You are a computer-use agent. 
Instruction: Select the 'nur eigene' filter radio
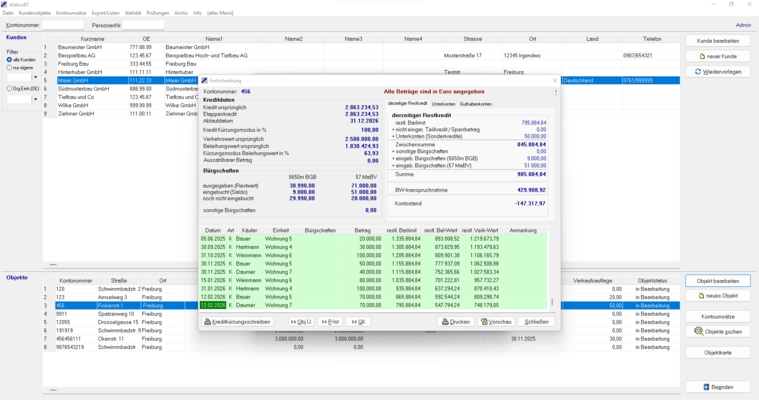click(x=9, y=67)
